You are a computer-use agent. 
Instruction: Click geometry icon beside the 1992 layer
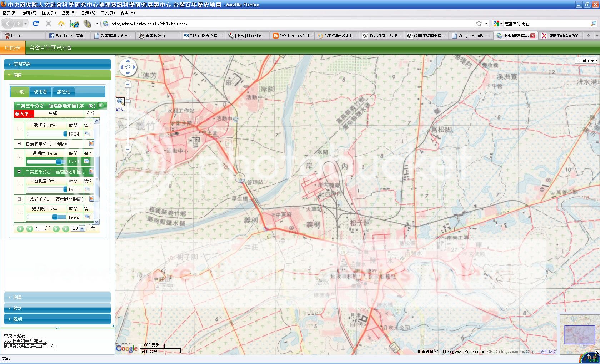pyautogui.click(x=87, y=217)
